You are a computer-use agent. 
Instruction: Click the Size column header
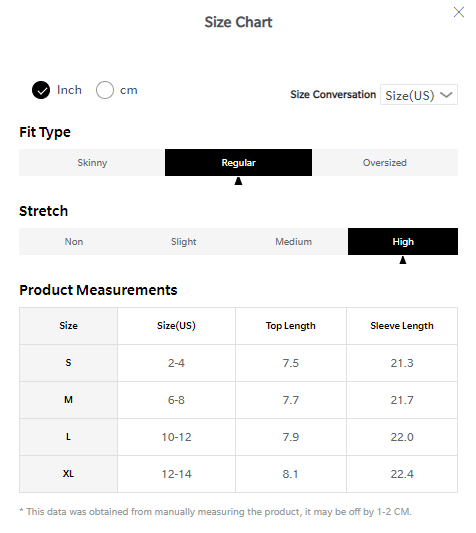coord(68,326)
